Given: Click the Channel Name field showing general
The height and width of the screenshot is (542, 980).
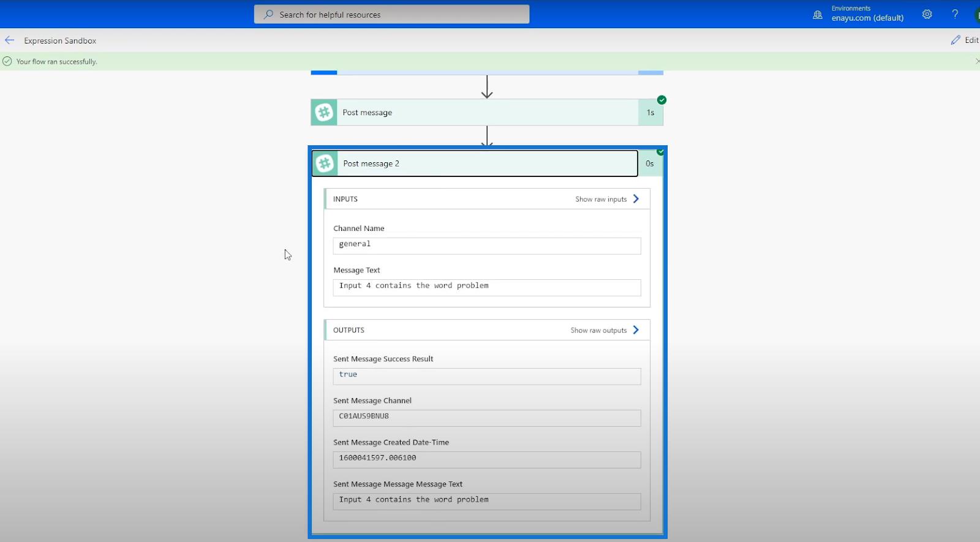Looking at the screenshot, I should tap(487, 246).
